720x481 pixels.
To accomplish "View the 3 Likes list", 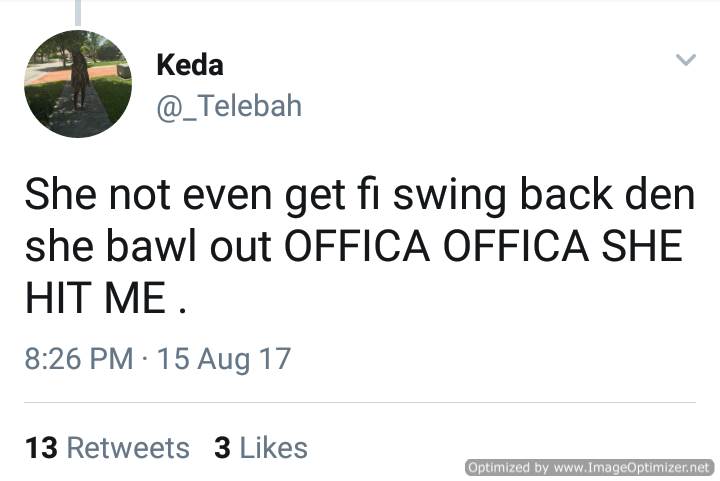I will [260, 448].
